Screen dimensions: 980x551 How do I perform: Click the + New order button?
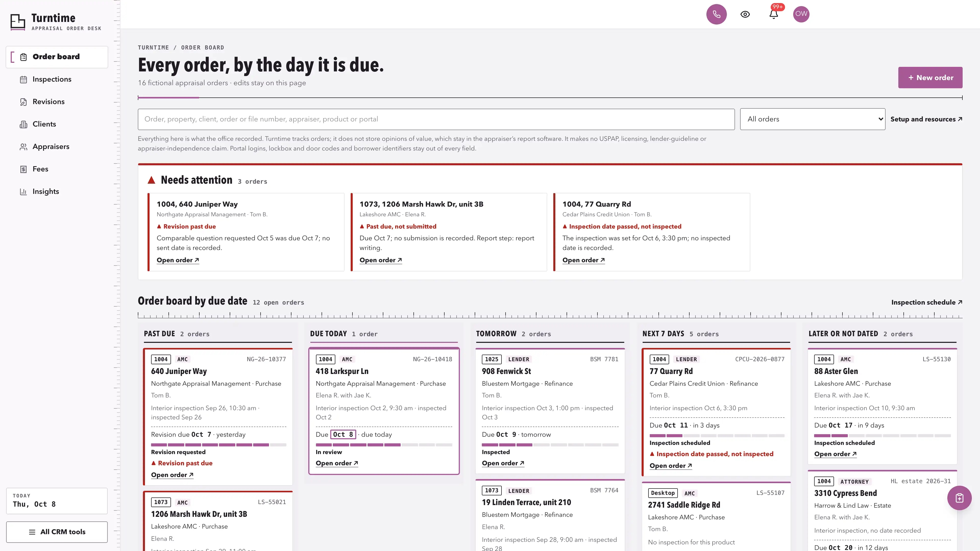coord(930,78)
